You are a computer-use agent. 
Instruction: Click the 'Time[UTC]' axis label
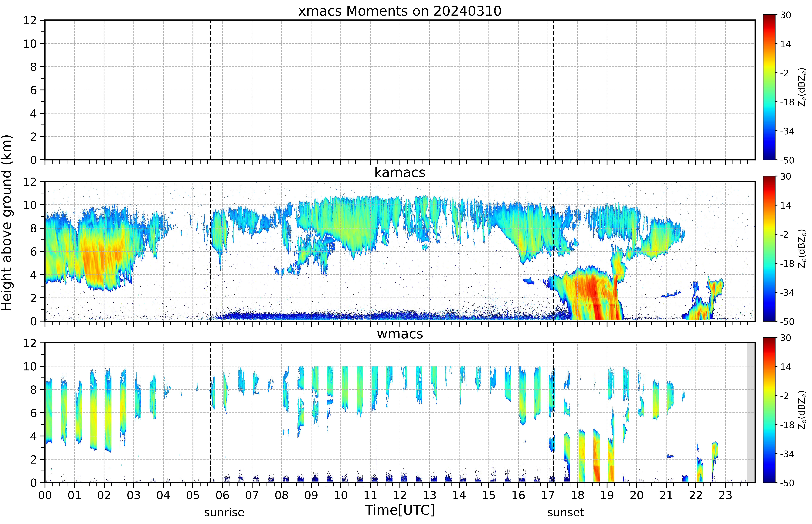coord(400,510)
